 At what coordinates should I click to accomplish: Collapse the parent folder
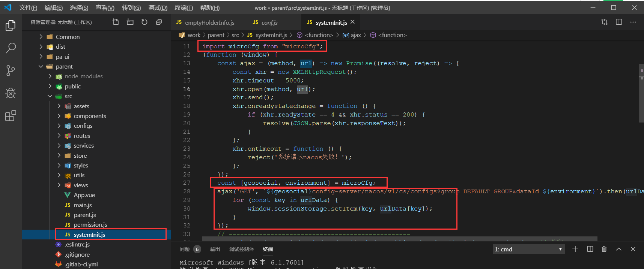41,66
